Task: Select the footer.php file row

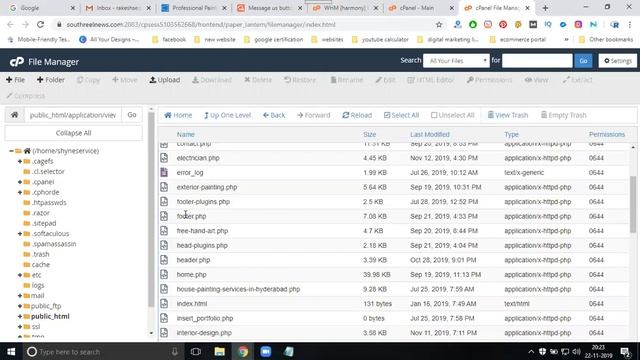Action: click(394, 216)
